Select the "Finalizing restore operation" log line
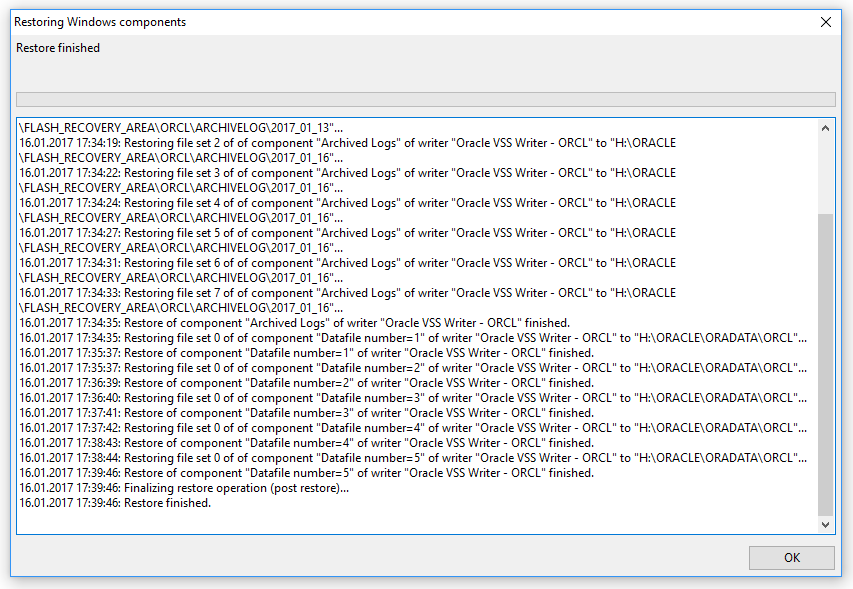Image resolution: width=853 pixels, height=589 pixels. pyautogui.click(x=185, y=488)
